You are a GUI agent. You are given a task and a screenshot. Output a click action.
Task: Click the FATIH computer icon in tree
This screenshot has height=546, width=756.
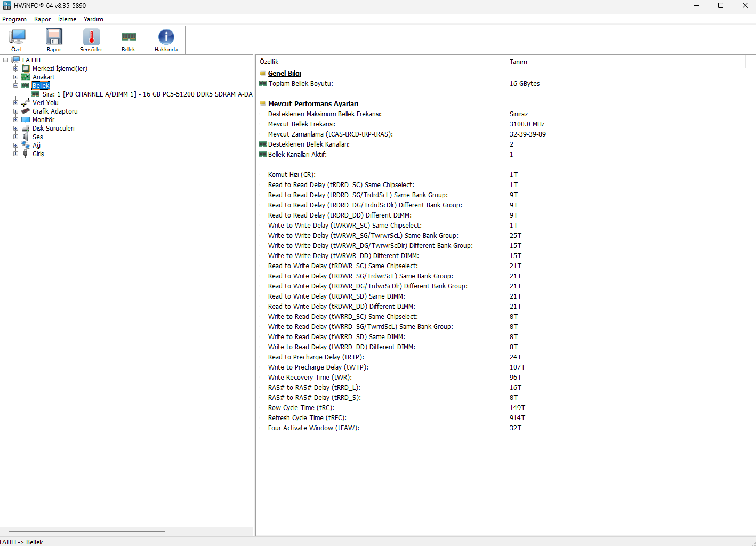15,60
